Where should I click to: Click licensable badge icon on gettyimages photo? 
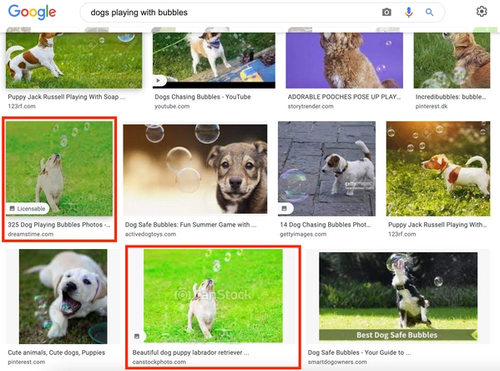tap(284, 208)
